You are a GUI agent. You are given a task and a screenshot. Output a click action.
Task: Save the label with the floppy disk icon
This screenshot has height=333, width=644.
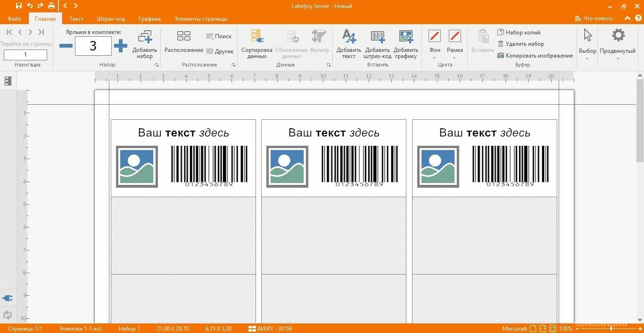18,6
